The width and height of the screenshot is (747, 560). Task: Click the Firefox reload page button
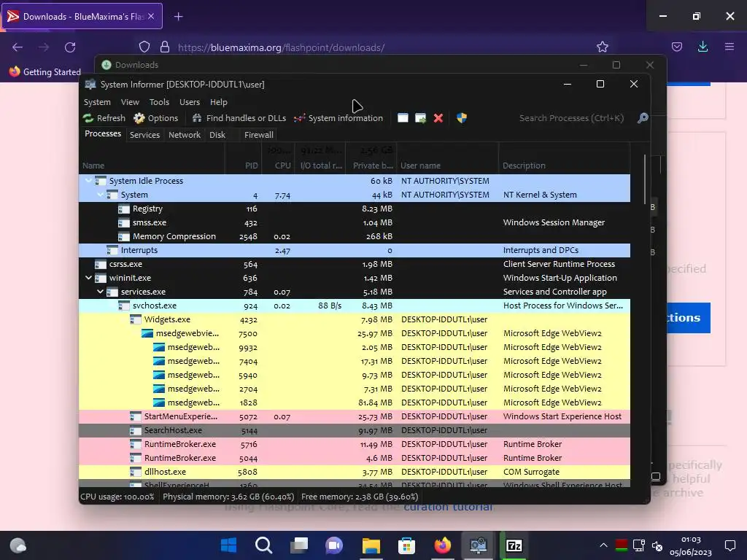click(70, 47)
